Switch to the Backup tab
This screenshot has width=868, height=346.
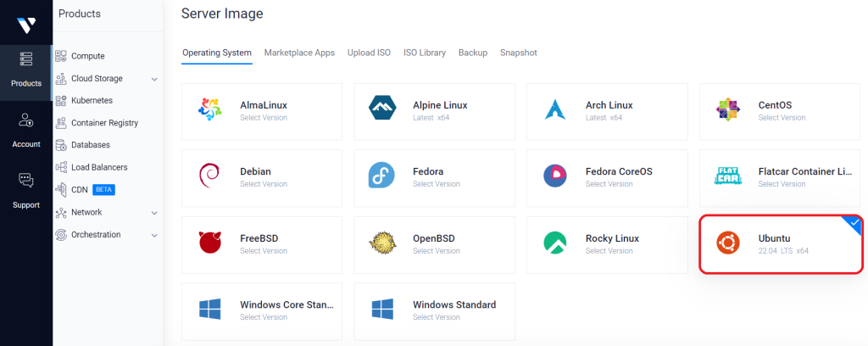coord(473,53)
